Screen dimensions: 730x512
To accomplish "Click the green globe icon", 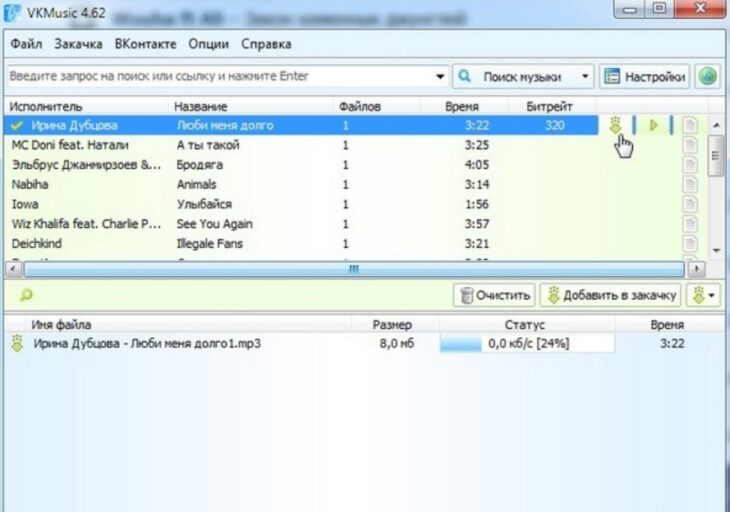I will point(708,76).
